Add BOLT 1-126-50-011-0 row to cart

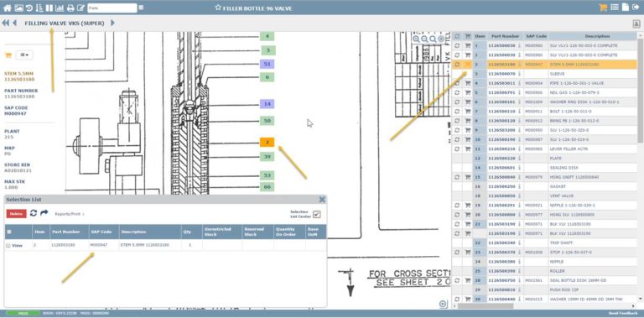coord(467,112)
